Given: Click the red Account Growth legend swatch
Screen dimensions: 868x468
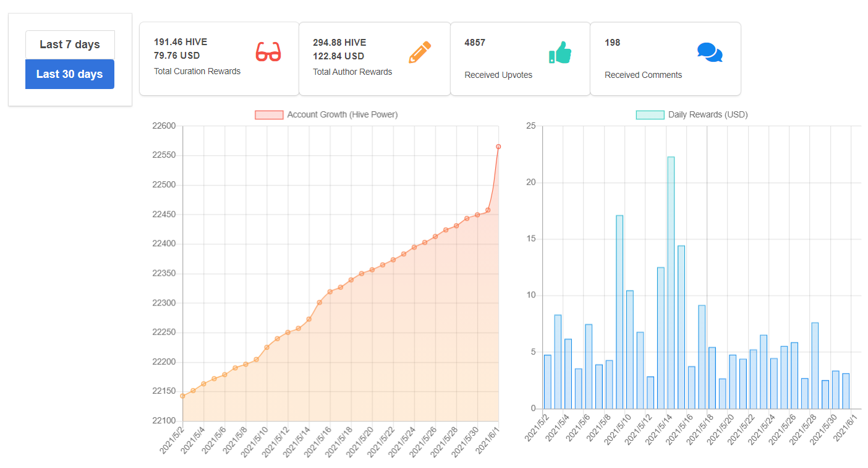Looking at the screenshot, I should point(269,114).
